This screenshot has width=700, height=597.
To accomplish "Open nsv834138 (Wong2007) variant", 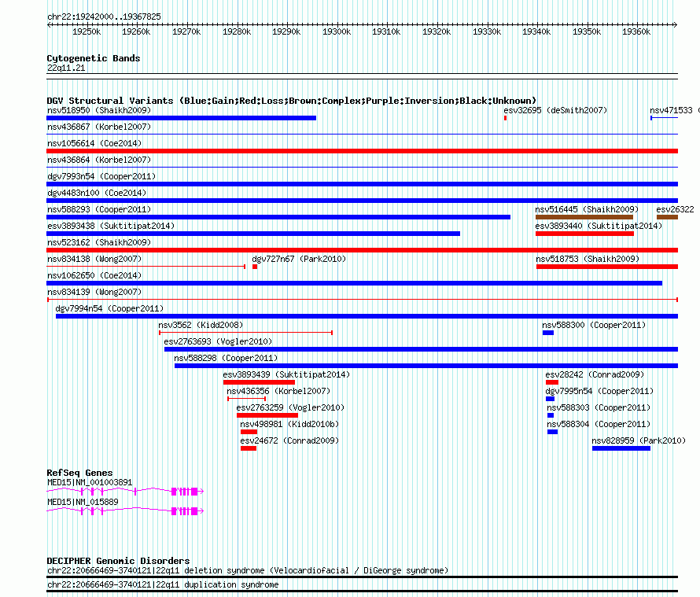I will point(94,259).
